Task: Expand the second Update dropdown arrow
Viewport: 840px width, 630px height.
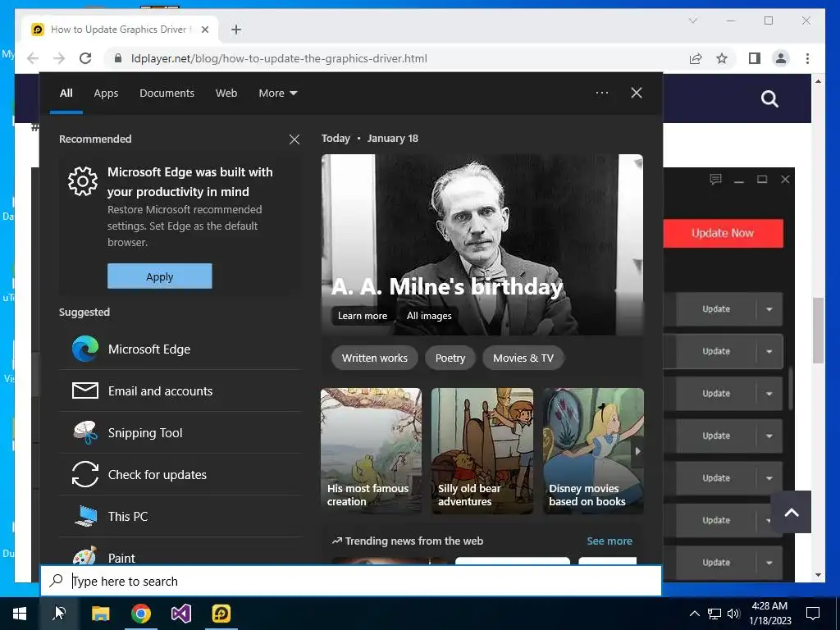Action: 769,351
